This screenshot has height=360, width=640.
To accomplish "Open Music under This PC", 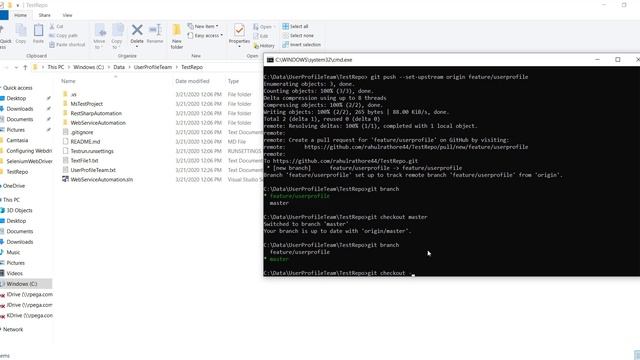I will [13, 252].
